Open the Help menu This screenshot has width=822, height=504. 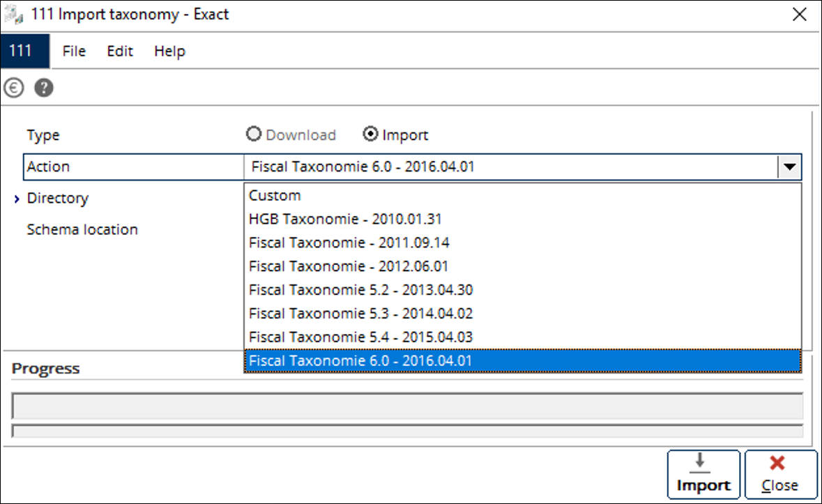point(170,51)
